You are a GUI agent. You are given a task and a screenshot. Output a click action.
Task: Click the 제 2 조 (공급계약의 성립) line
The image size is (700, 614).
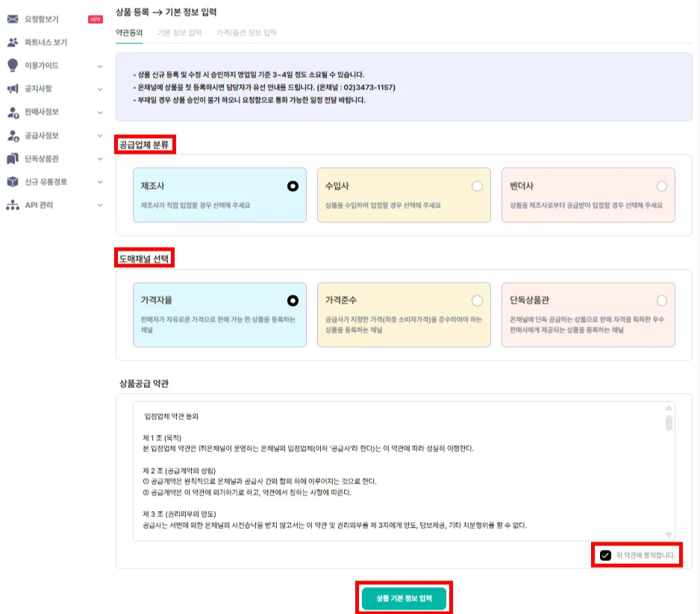[179, 471]
